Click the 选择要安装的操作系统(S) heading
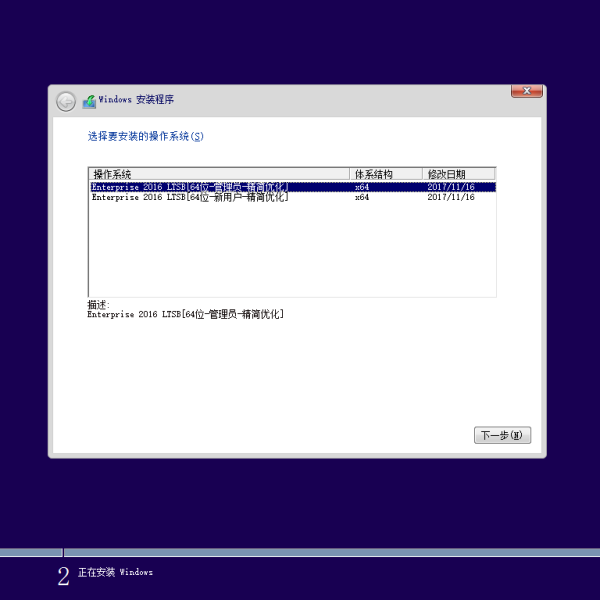Screen dimensions: 600x600 pos(145,136)
